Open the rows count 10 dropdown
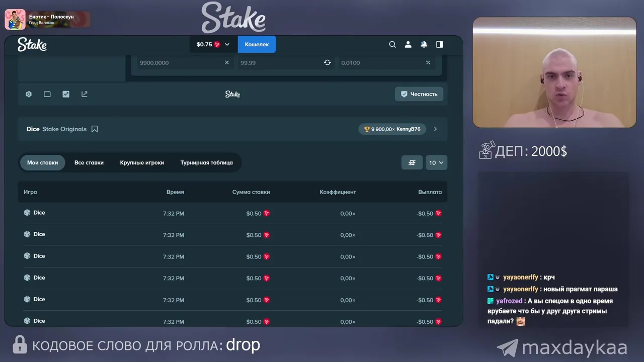 pyautogui.click(x=436, y=162)
